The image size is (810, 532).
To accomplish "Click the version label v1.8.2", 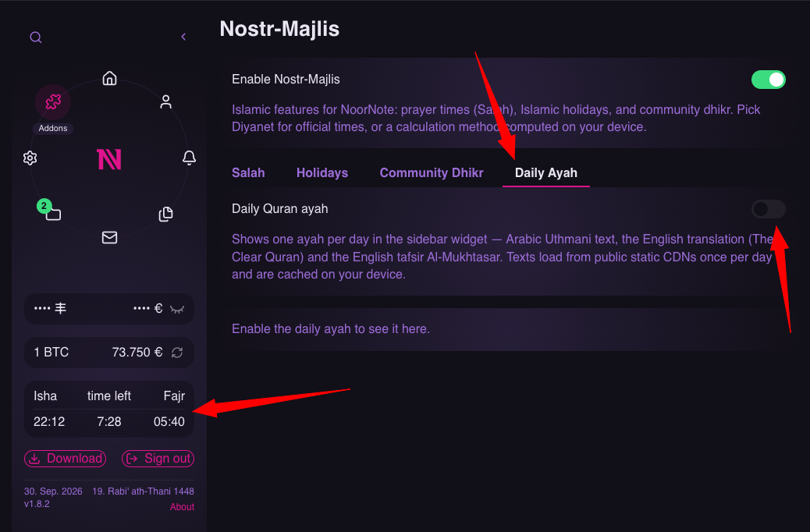I will [x=37, y=504].
